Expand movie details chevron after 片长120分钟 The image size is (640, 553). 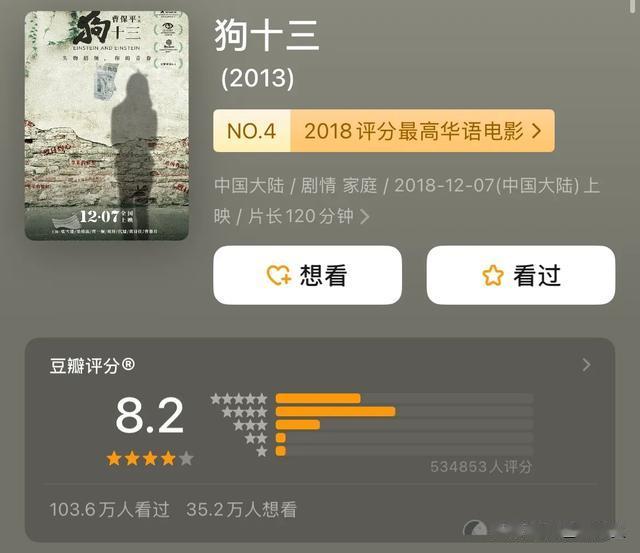(x=365, y=217)
